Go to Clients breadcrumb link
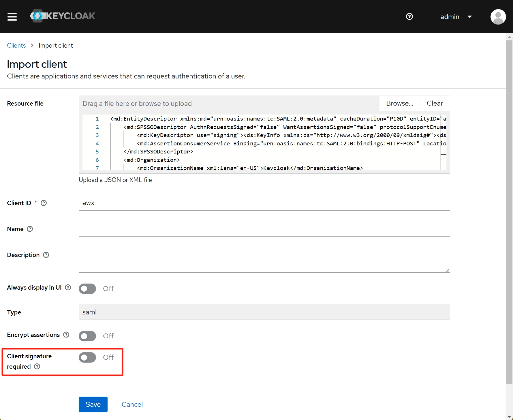 [x=16, y=46]
